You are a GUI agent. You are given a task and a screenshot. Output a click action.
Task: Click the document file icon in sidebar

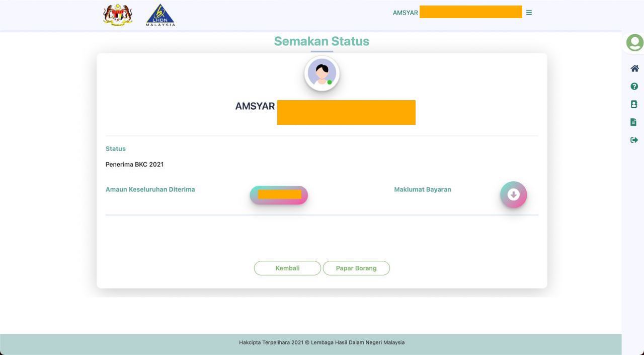[633, 122]
